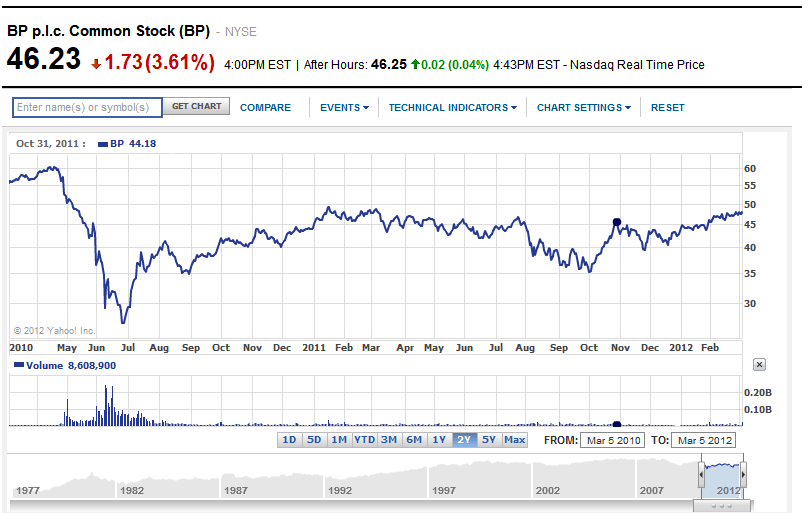Click the BP legend color marker

click(103, 144)
